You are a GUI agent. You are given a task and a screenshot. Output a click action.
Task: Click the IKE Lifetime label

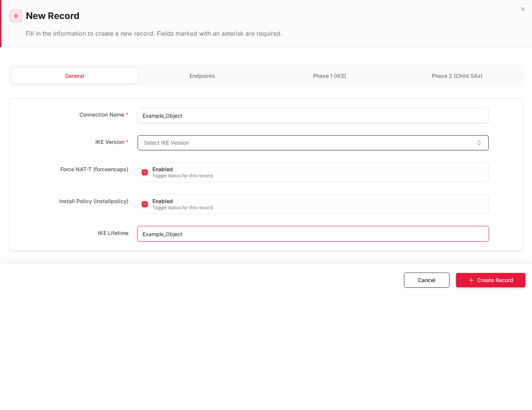(113, 233)
